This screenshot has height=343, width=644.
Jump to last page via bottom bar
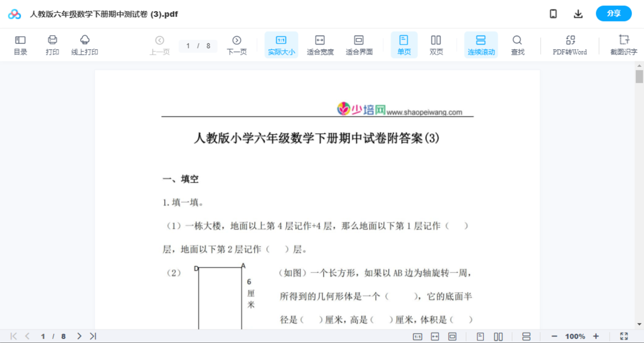point(92,336)
